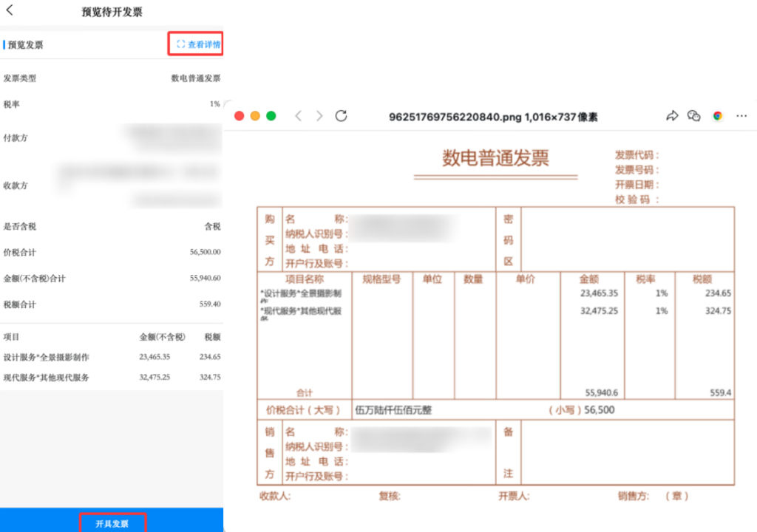Click the forward chevron in the image viewer
Image resolution: width=757 pixels, height=532 pixels.
pos(319,116)
